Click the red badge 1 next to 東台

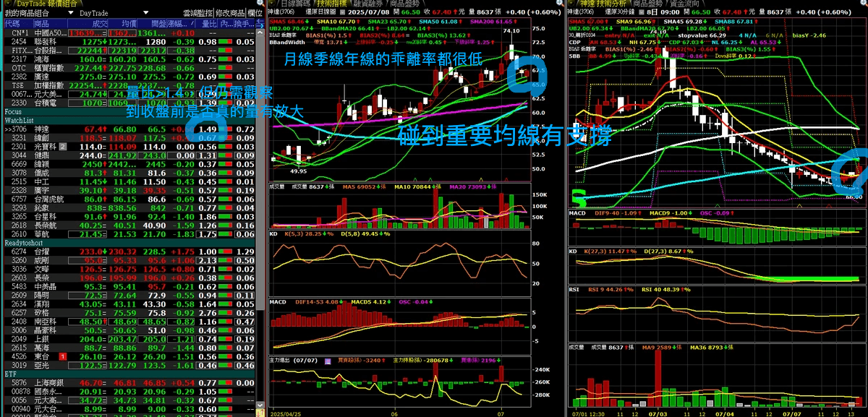point(63,356)
